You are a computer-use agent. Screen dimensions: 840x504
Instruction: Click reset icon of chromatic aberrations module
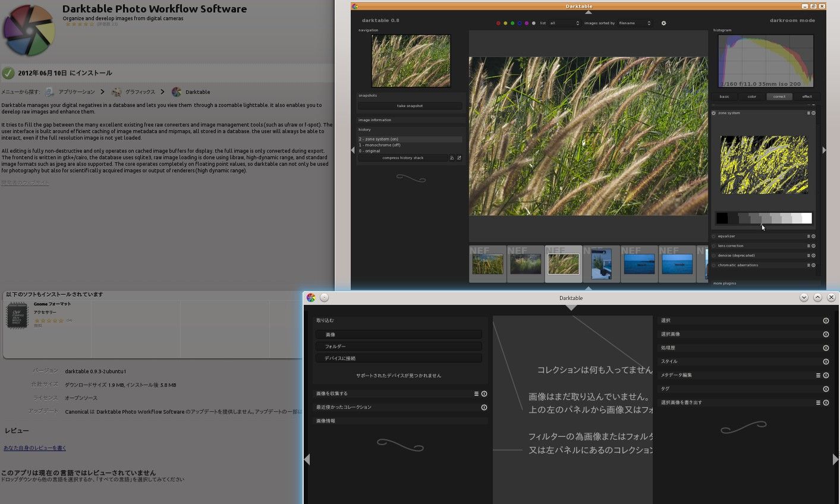814,265
